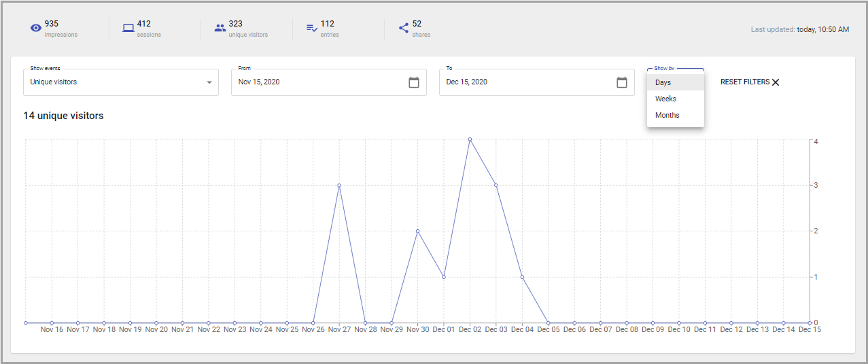Click the sessions laptop icon
868x364 pixels.
(128, 28)
